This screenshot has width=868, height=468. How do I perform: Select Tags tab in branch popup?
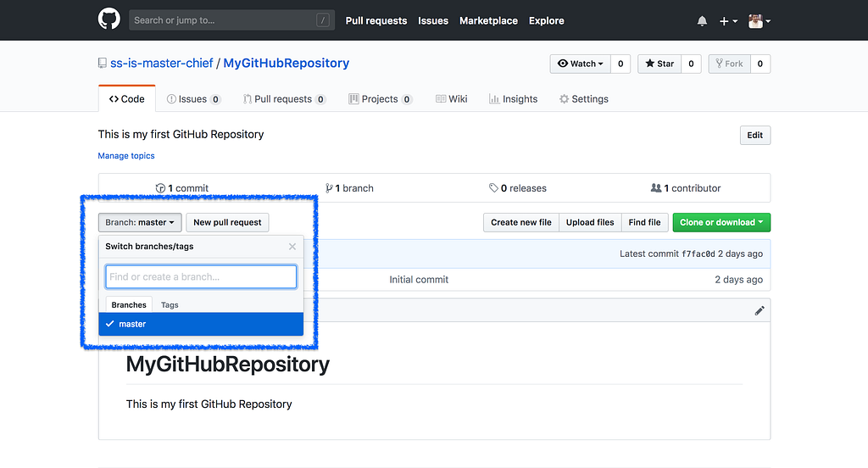(x=170, y=304)
